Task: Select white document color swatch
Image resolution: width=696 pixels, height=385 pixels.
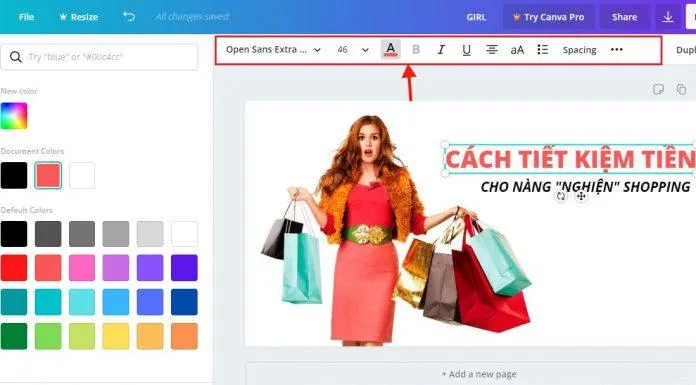Action: [x=82, y=175]
